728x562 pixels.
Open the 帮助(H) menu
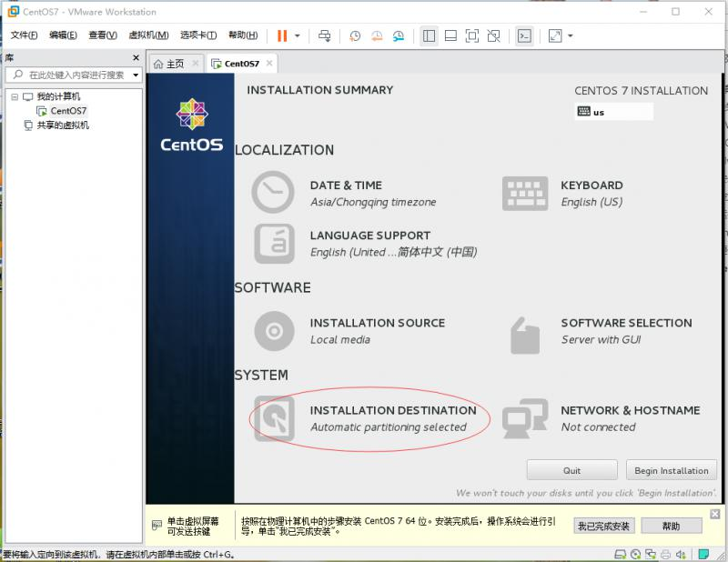(x=243, y=35)
